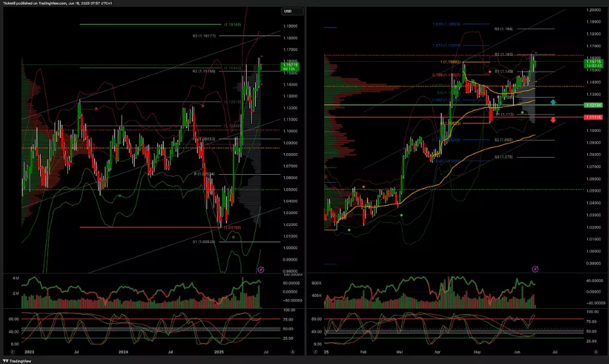Select the green 1.12134 price label
609x364 pixels.
click(x=594, y=105)
